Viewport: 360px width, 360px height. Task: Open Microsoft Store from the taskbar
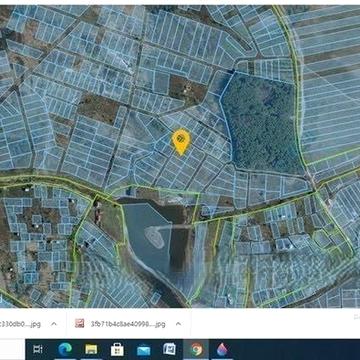pos(117,349)
